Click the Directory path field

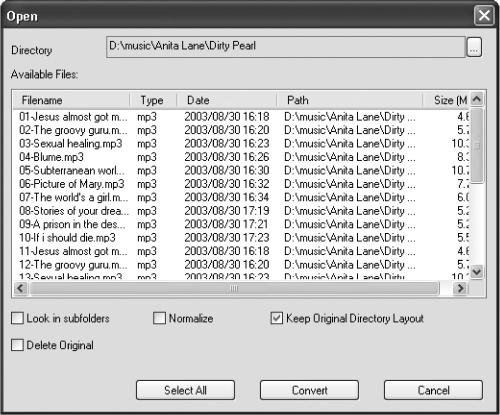click(286, 47)
